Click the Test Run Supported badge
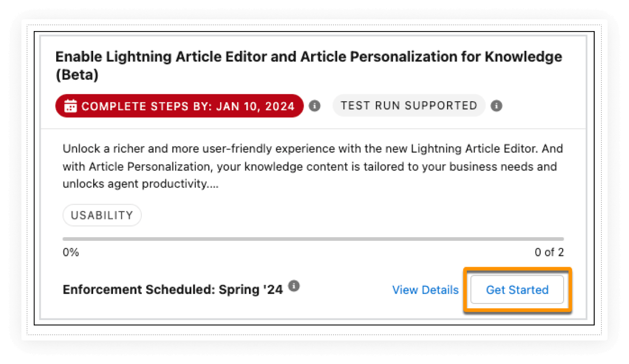Image resolution: width=629 pixels, height=364 pixels. (408, 105)
